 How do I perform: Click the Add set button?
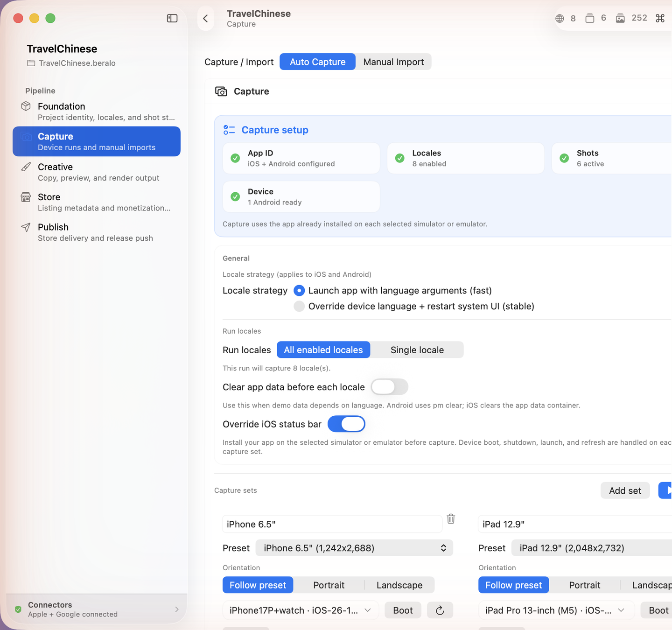point(625,490)
